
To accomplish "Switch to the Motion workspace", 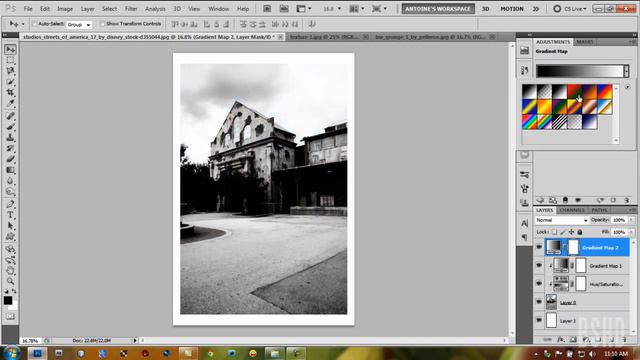I will (x=512, y=9).
